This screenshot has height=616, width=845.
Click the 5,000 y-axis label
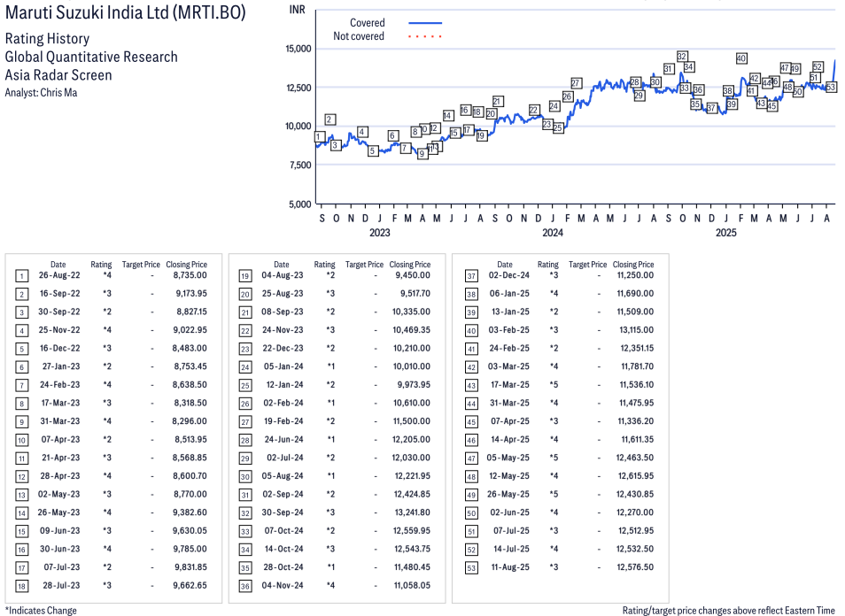[x=299, y=204]
